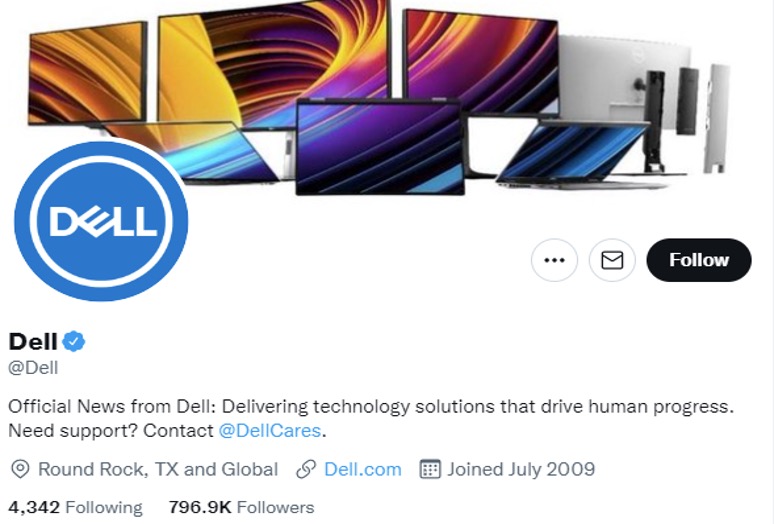The width and height of the screenshot is (774, 524).
Task: Open the three-dot more options menu
Action: 554,260
